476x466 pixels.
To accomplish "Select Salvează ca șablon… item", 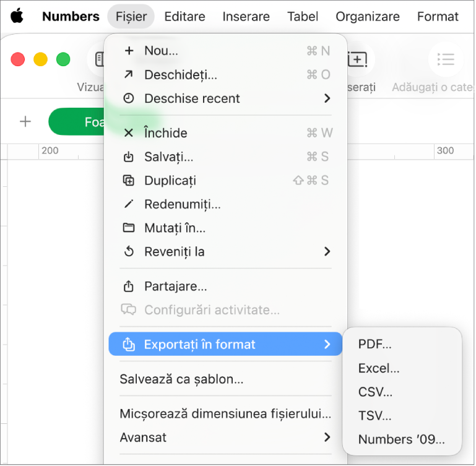I will click(x=225, y=379).
